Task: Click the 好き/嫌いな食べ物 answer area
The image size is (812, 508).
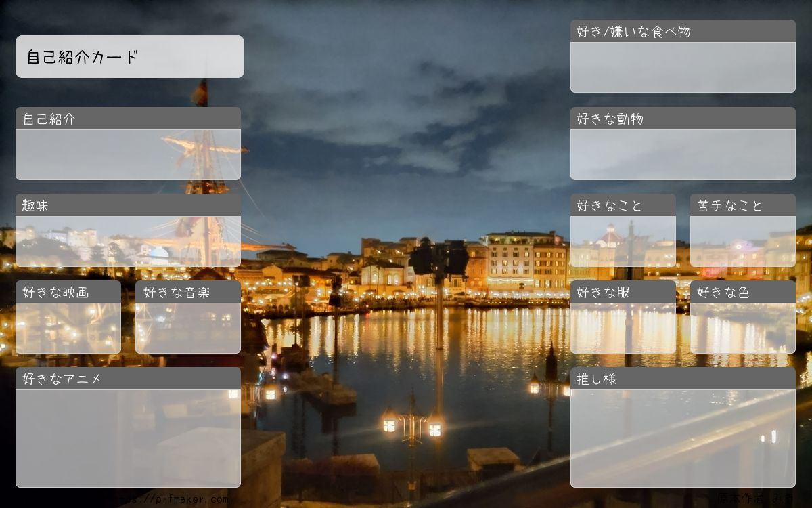Action: [683, 67]
